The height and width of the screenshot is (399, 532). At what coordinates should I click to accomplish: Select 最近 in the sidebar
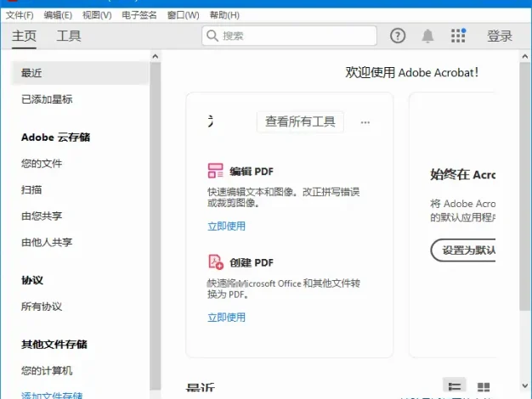point(80,73)
